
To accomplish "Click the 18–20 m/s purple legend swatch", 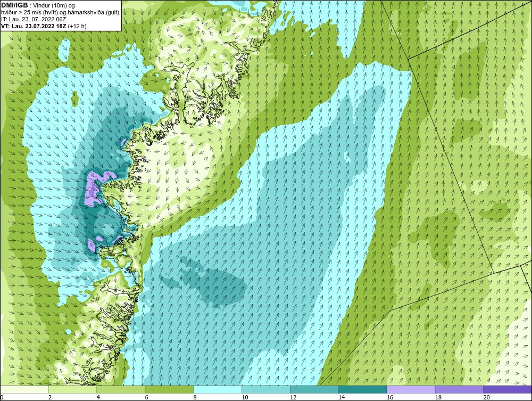I will click(459, 389).
